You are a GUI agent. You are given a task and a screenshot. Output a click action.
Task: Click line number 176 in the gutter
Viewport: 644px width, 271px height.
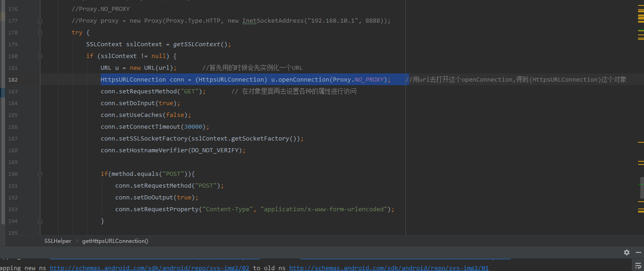pyautogui.click(x=13, y=9)
